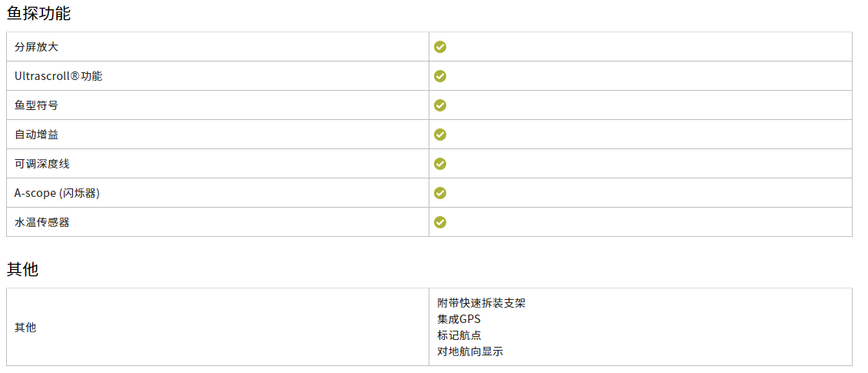Click the checkmark icon for Ultrascroll®功能
Viewport: 868px width, 373px height.
point(440,76)
